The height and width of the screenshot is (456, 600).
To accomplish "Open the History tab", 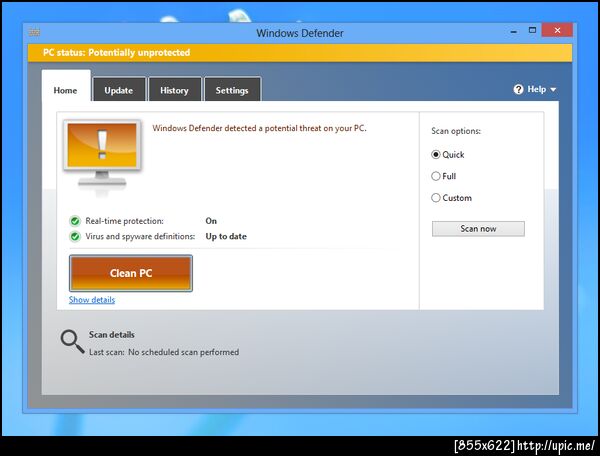I will [x=174, y=90].
